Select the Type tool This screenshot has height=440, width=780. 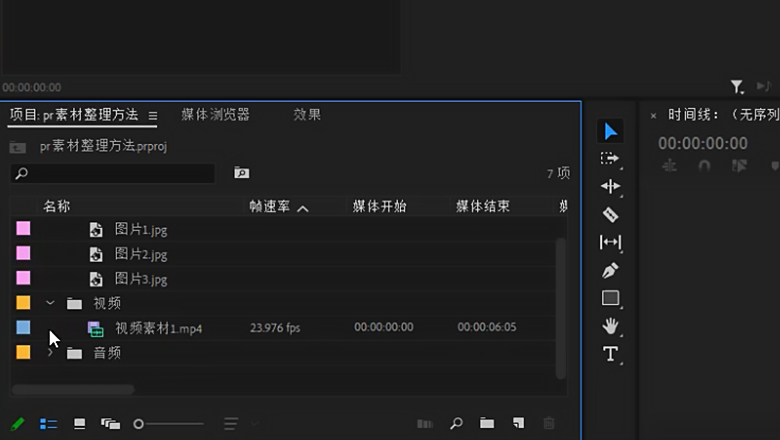tap(610, 354)
